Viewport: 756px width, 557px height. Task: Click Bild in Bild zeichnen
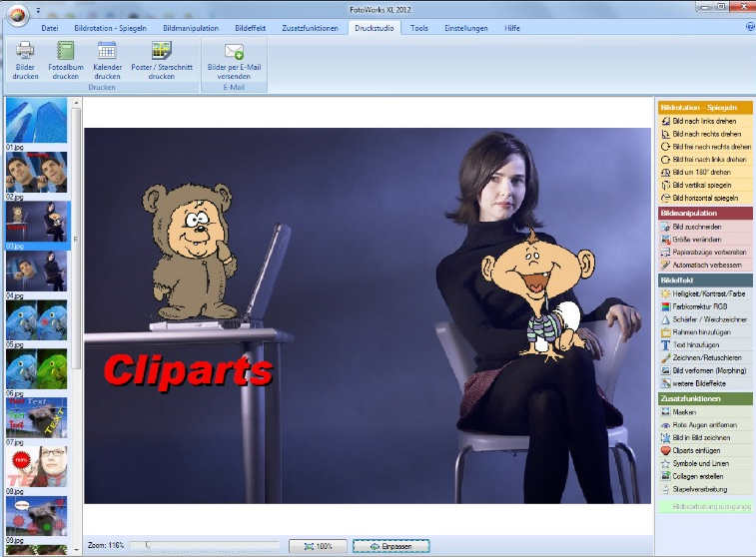pyautogui.click(x=704, y=437)
